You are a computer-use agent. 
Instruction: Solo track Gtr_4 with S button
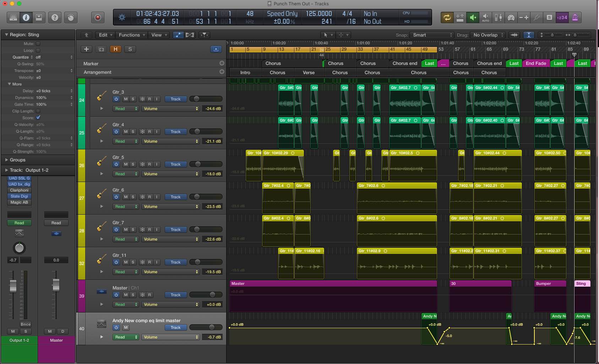[x=133, y=132]
